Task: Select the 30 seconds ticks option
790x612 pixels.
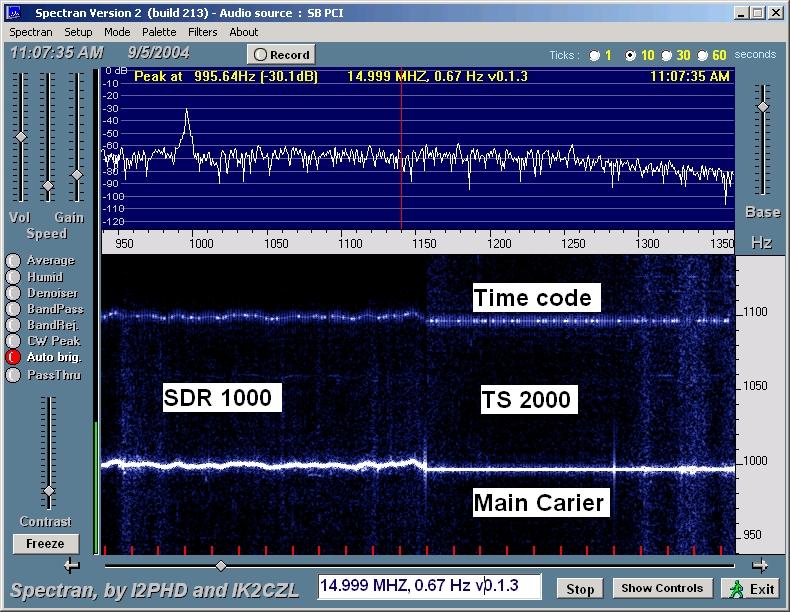Action: pyautogui.click(x=666, y=55)
